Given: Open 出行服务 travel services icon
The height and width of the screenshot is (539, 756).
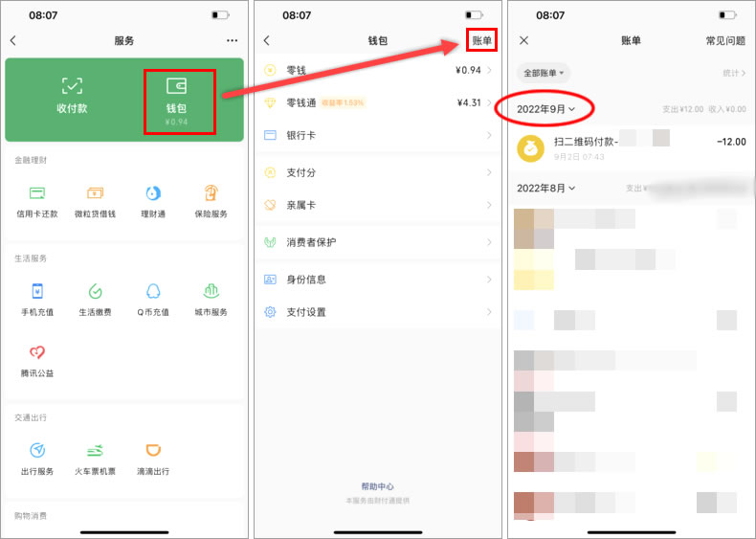Looking at the screenshot, I should pyautogui.click(x=37, y=450).
